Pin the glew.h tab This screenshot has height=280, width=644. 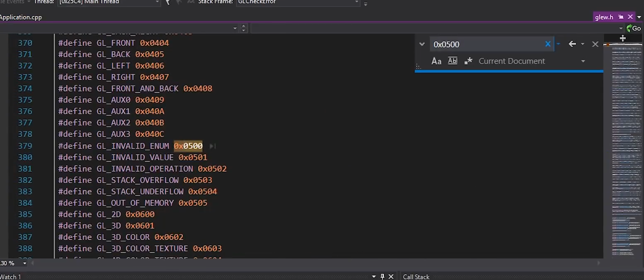pos(621,17)
